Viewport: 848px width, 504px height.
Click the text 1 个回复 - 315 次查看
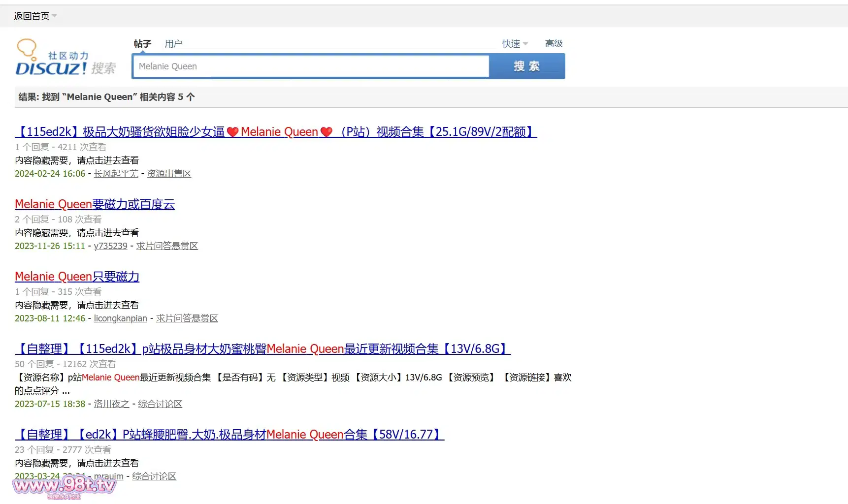[x=58, y=292]
